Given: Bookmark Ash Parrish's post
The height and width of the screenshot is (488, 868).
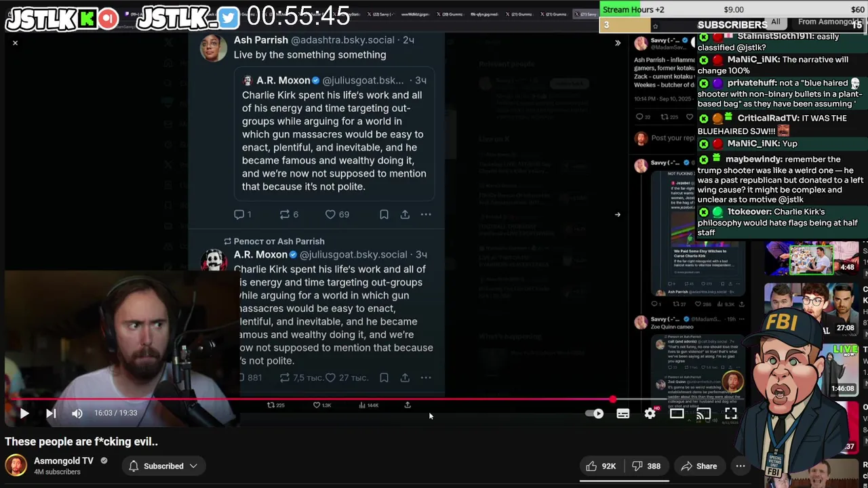Looking at the screenshot, I should [384, 215].
